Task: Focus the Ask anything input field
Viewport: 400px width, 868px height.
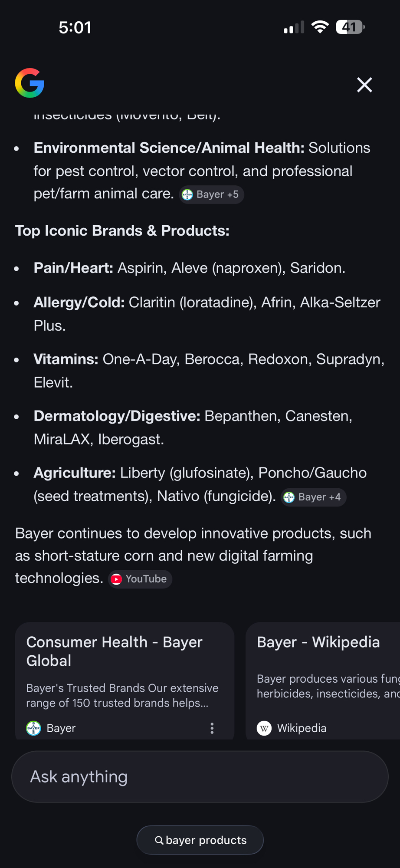Action: click(200, 777)
